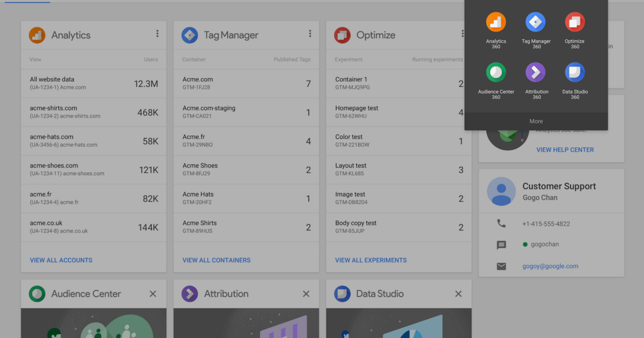
Task: Click the Audience Center card logo icon
Action: click(37, 294)
